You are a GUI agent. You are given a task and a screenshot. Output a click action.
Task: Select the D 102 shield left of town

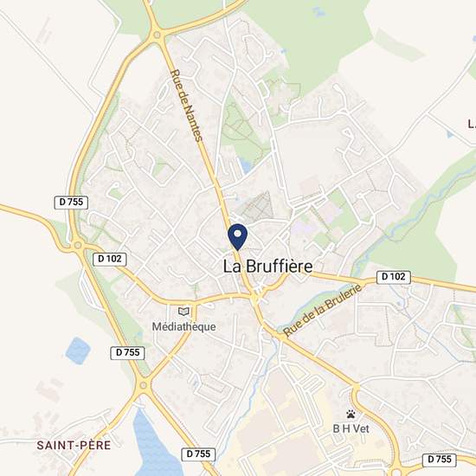(110, 260)
